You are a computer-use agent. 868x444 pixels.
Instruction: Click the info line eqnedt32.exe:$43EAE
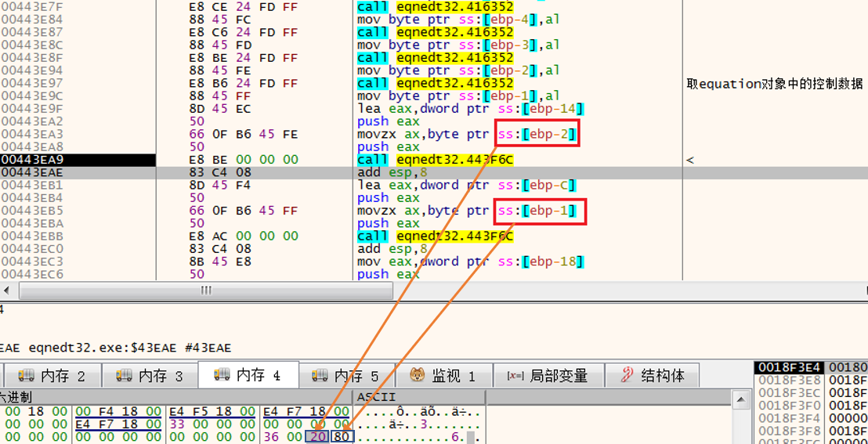115,348
